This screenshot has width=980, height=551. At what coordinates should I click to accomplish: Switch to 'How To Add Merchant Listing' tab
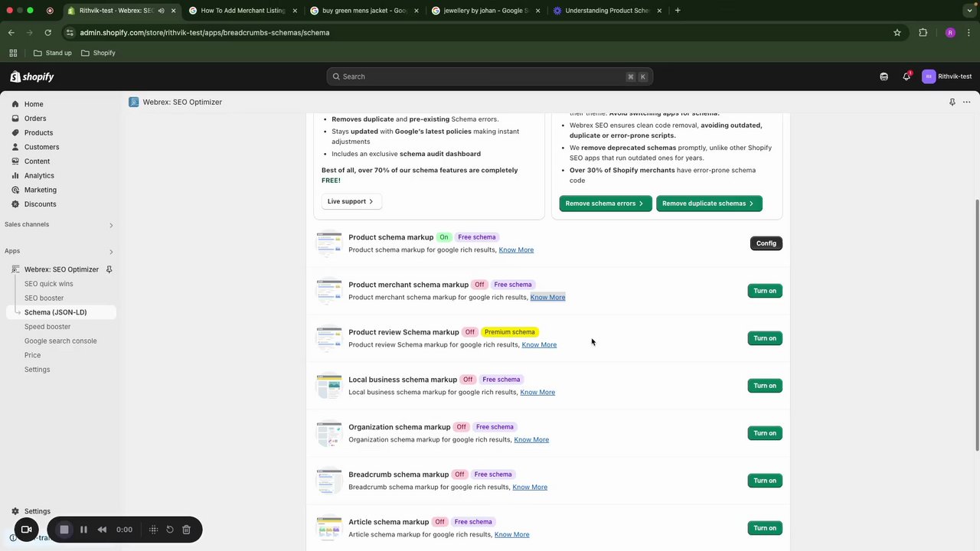(x=243, y=11)
